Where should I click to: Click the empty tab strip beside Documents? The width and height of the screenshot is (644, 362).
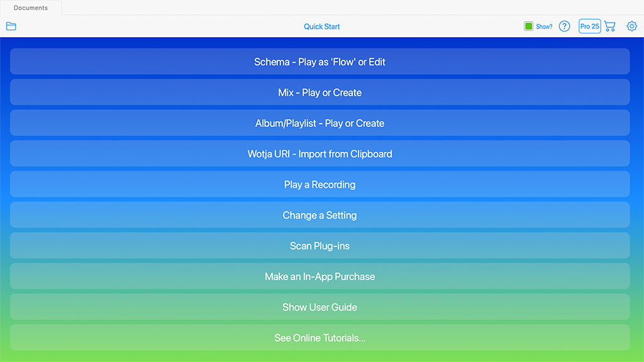[352, 8]
